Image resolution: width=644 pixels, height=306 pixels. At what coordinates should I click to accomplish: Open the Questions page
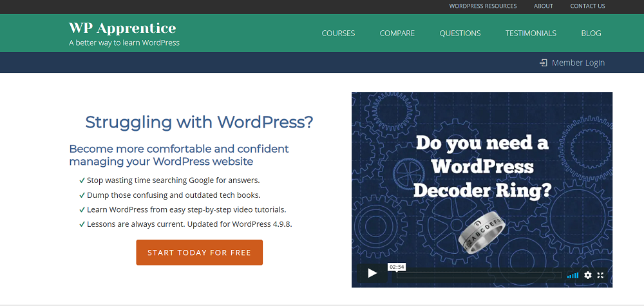pyautogui.click(x=460, y=33)
